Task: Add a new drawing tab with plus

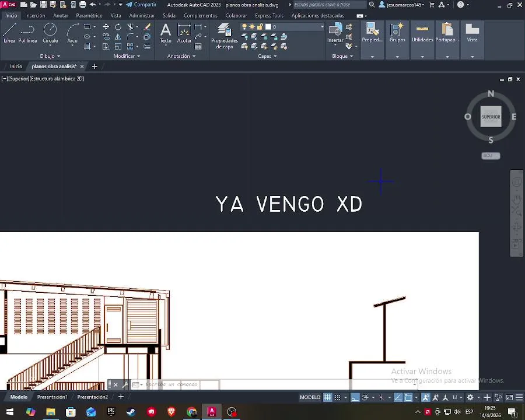Action: point(94,66)
